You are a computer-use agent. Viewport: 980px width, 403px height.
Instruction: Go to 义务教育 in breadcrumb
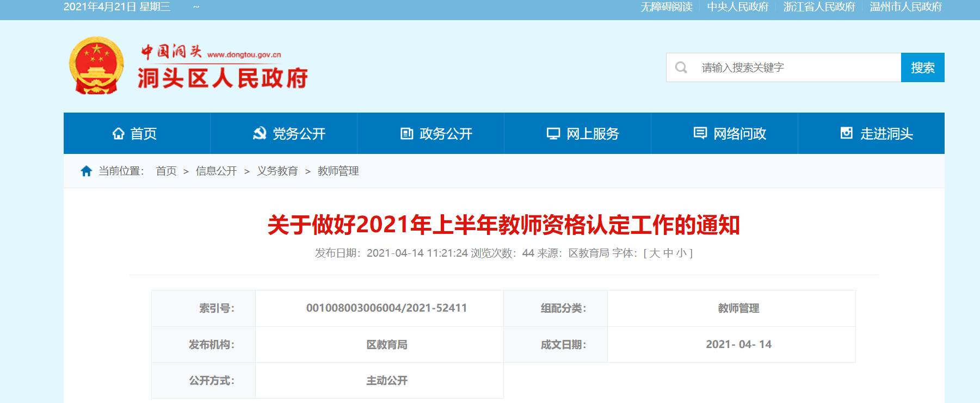[278, 171]
